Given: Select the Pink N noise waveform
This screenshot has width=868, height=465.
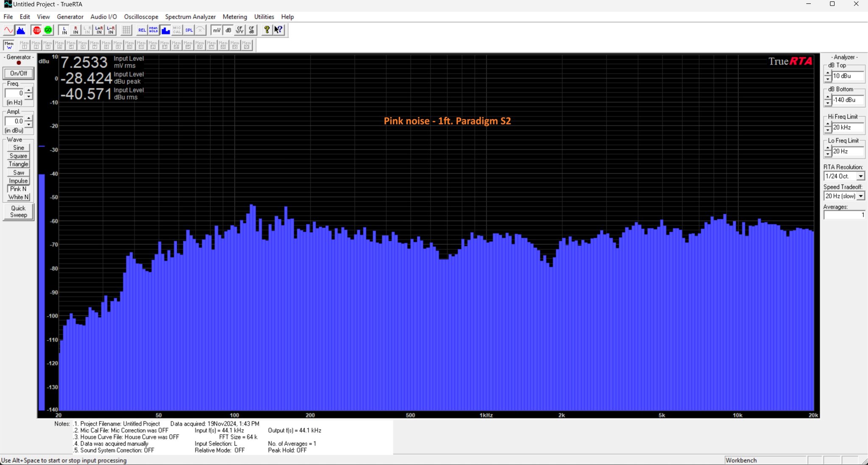Looking at the screenshot, I should pyautogui.click(x=18, y=189).
